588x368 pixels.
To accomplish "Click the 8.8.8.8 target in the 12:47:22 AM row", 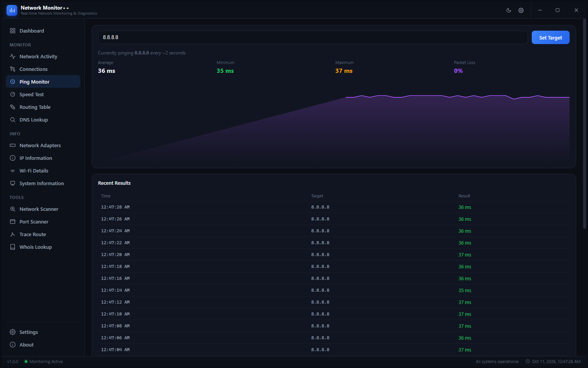I will 320,243.
